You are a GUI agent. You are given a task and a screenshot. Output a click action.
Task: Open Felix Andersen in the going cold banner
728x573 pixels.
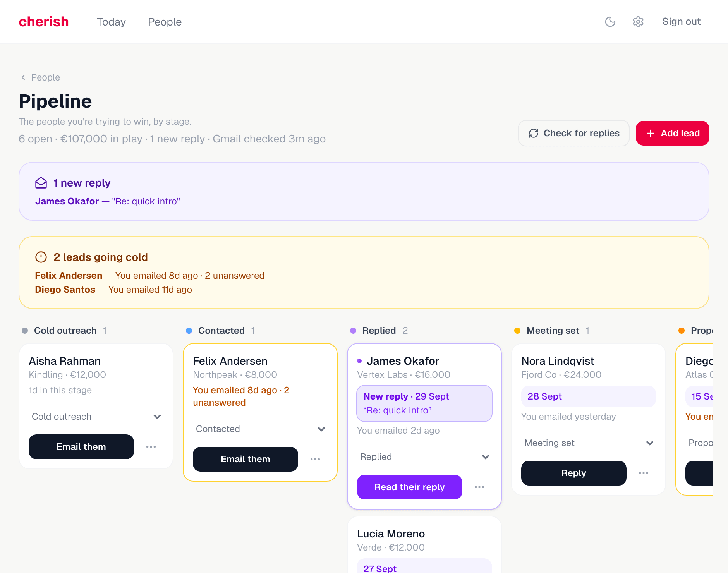tap(69, 276)
